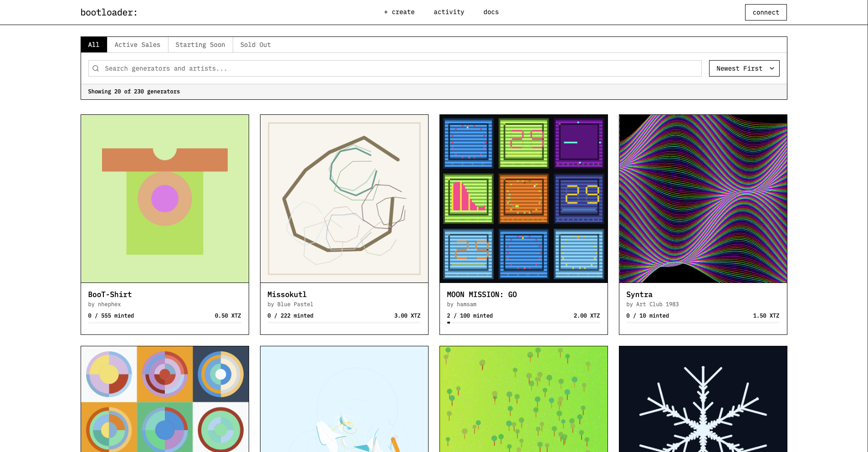Click the 0 / 222 minted text
The width and height of the screenshot is (868, 452).
coord(291,316)
